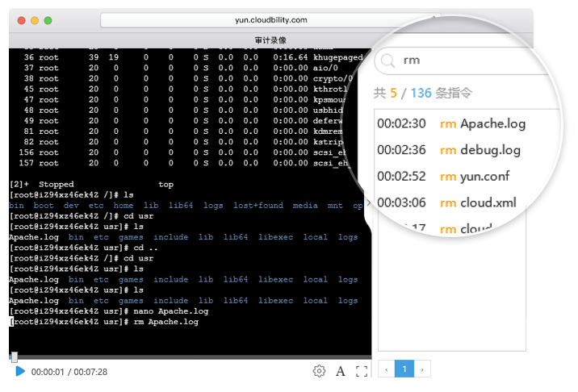Viewport: 578px width, 392px height.
Task: Select results page 1
Action: pos(404,369)
